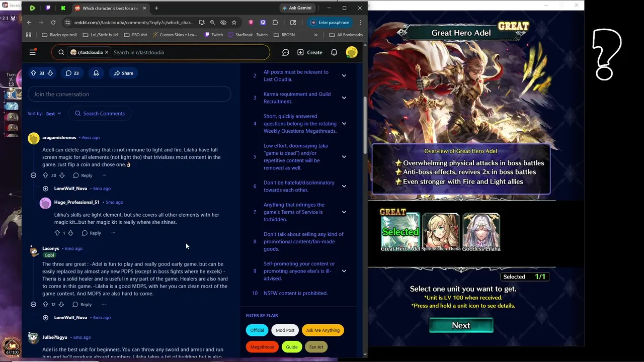
Task: Open Chrome three-dot menu
Action: 360,23
